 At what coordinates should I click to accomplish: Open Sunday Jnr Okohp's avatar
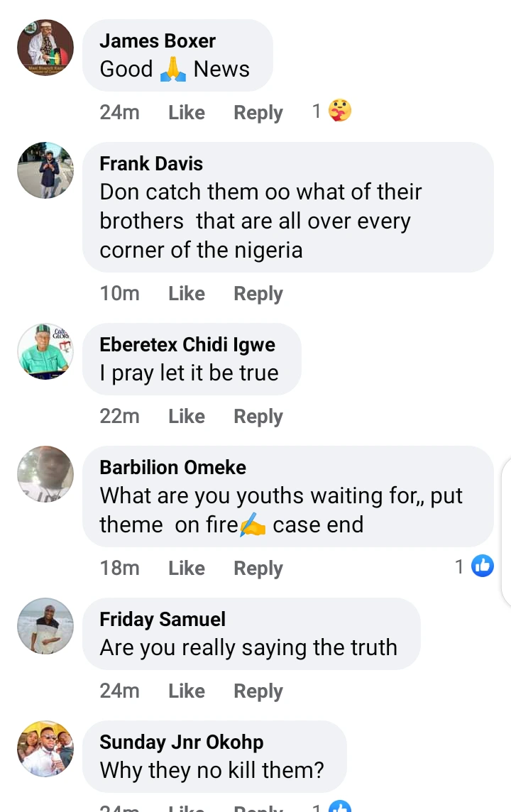click(45, 749)
